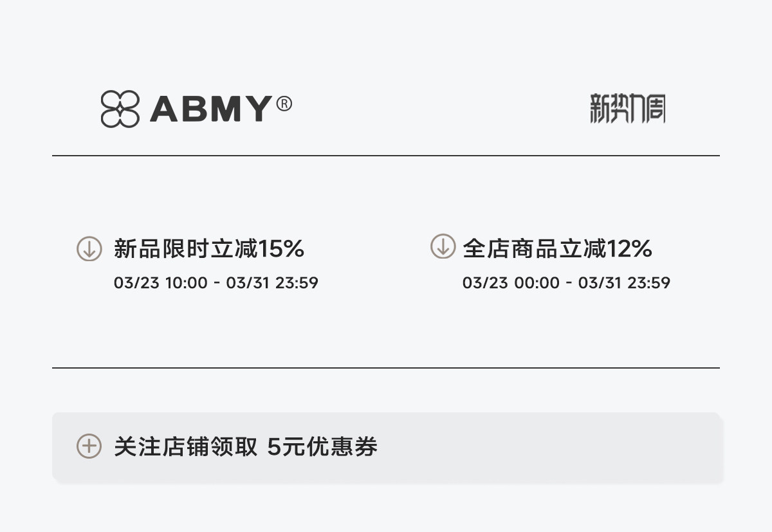772x532 pixels.
Task: Click the ABMY four-petal flower logo icon
Action: [120, 109]
